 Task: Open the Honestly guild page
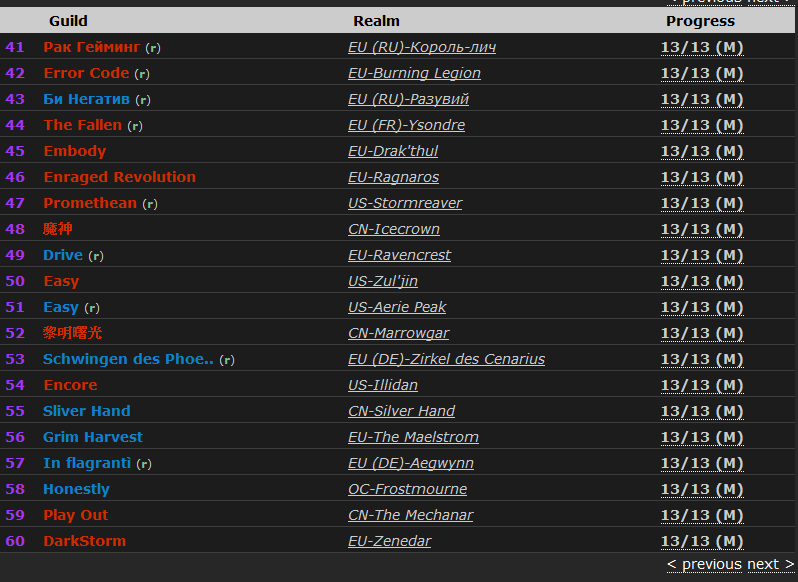(x=76, y=489)
